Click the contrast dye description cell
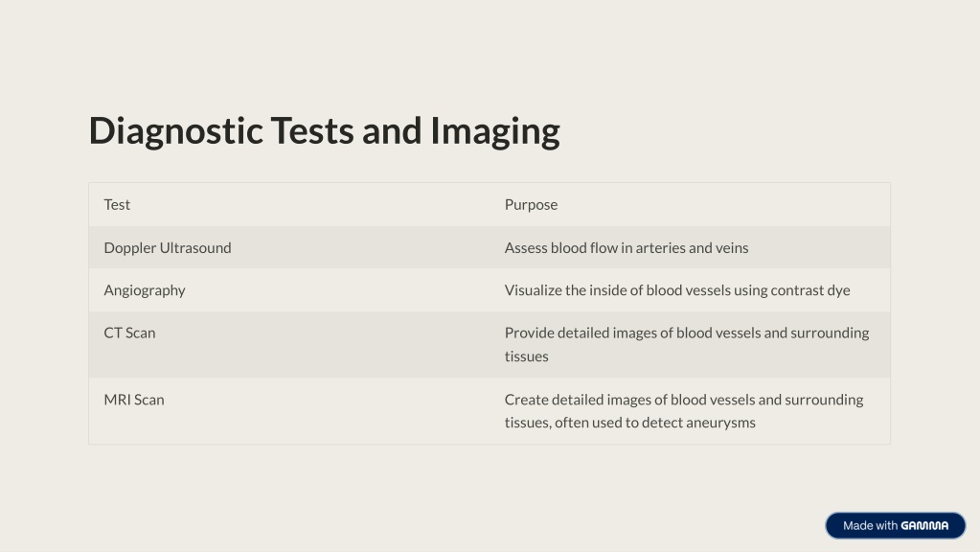Image resolution: width=980 pixels, height=552 pixels. point(690,290)
